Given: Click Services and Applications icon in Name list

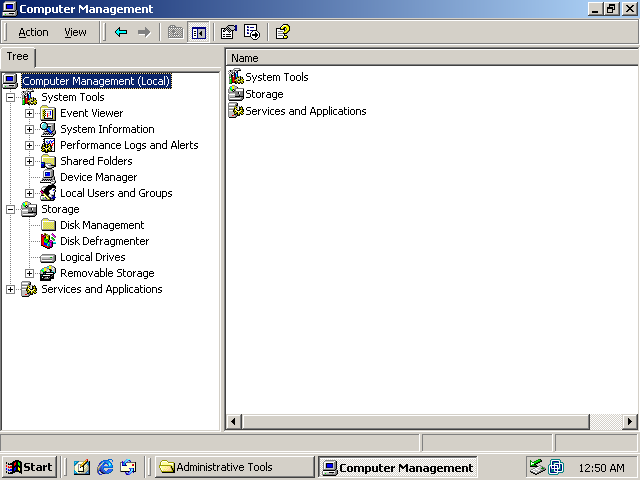Looking at the screenshot, I should [x=236, y=111].
